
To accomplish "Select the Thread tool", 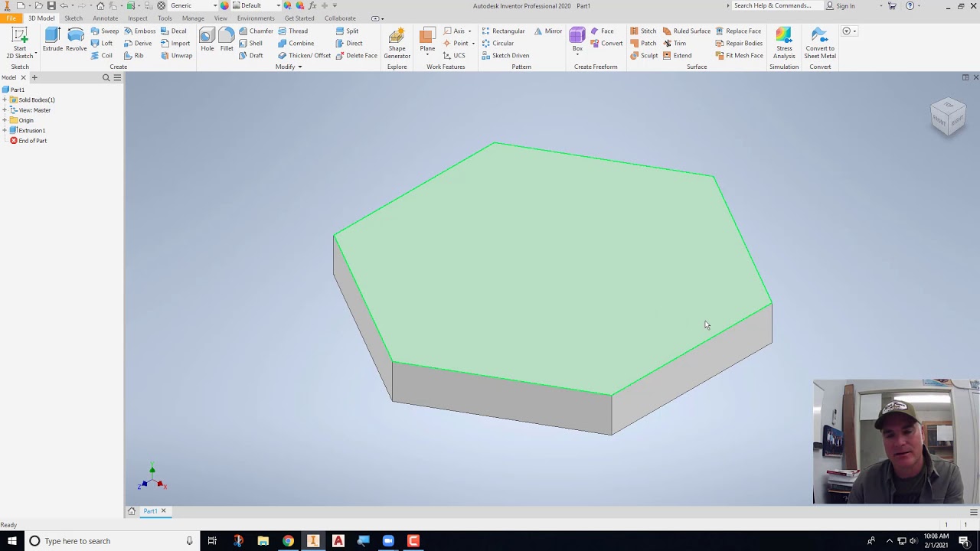I will click(293, 31).
